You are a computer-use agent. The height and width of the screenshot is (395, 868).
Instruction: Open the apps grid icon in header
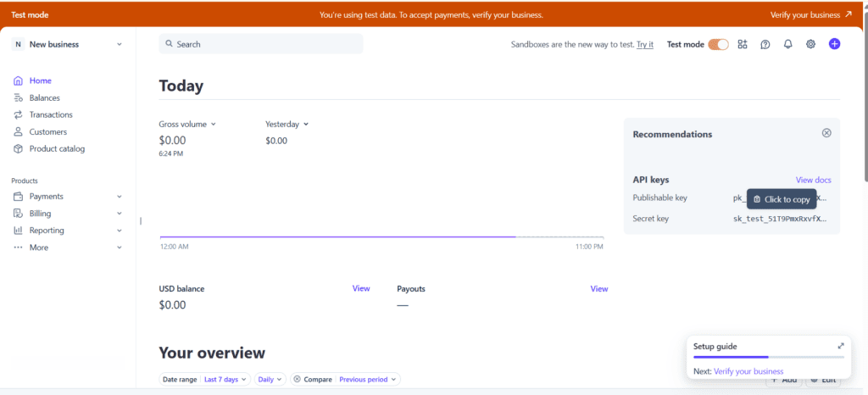point(743,44)
